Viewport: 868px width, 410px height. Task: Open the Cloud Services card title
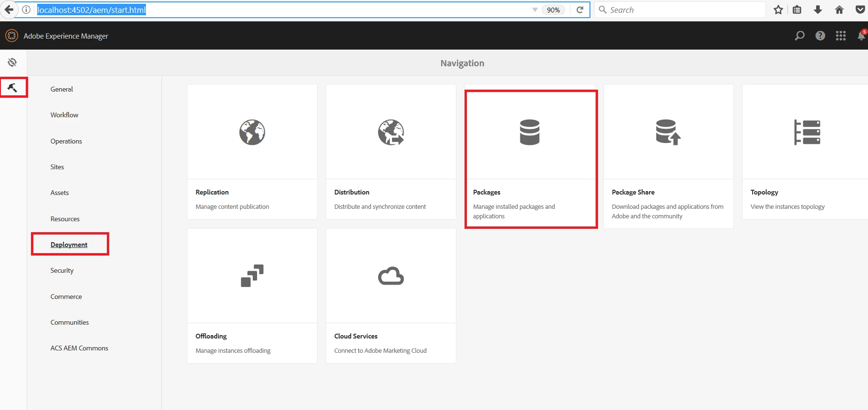click(x=356, y=336)
